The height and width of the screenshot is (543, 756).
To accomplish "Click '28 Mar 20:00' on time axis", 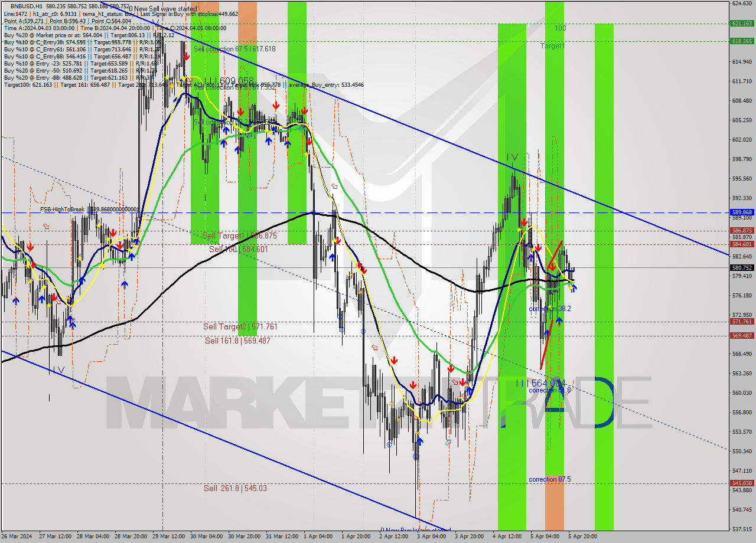I will [x=132, y=537].
